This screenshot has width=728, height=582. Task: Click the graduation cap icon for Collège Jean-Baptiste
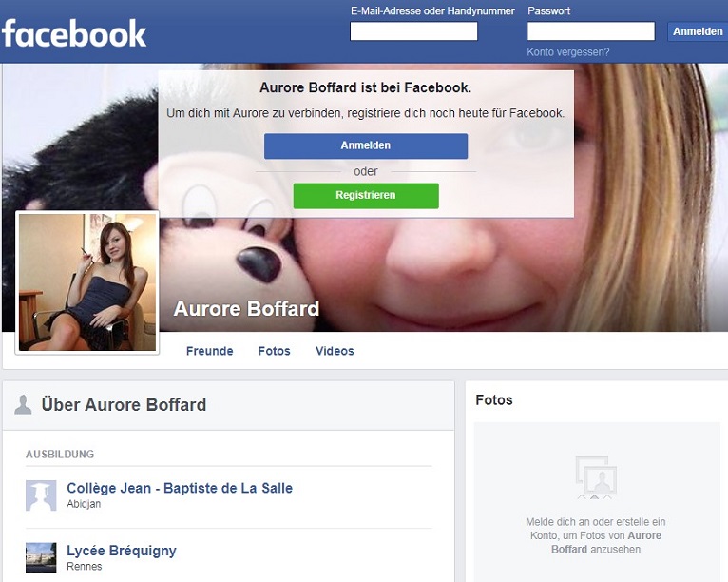[41, 495]
